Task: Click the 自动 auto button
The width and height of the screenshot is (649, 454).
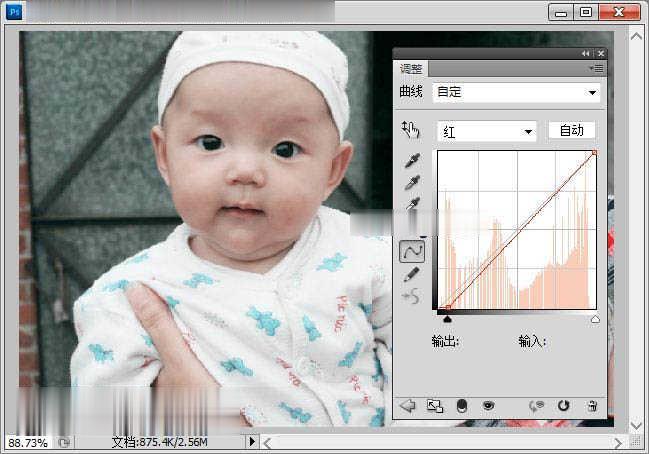Action: point(572,130)
